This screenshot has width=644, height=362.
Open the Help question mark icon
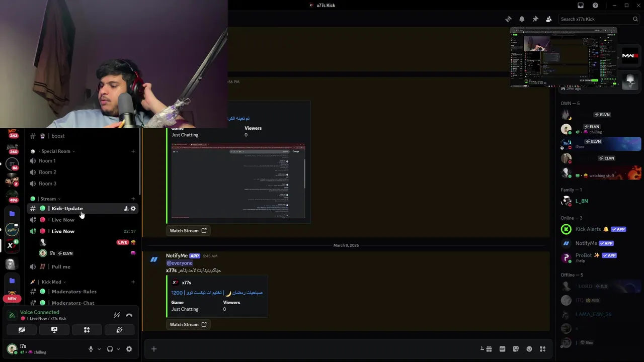click(x=595, y=6)
